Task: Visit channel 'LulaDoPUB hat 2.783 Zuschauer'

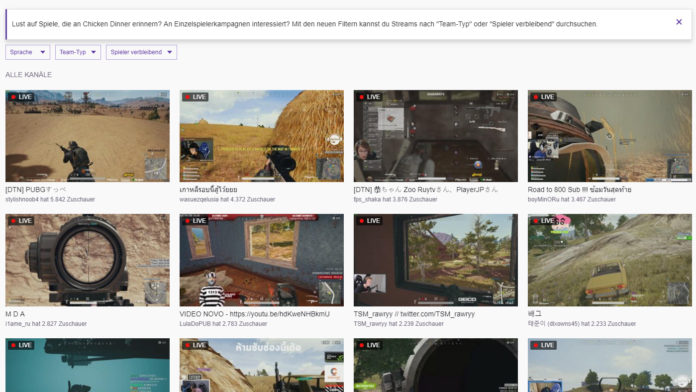Action: point(223,324)
